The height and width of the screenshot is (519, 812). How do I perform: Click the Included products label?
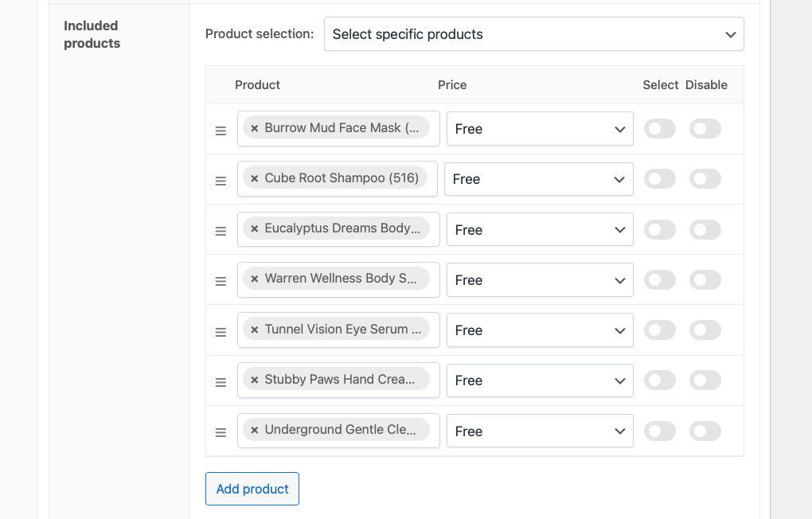coord(92,34)
